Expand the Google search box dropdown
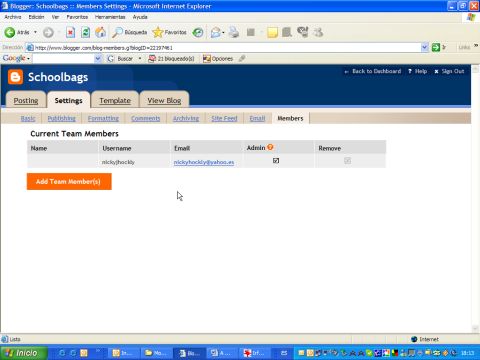 pyautogui.click(x=98, y=59)
